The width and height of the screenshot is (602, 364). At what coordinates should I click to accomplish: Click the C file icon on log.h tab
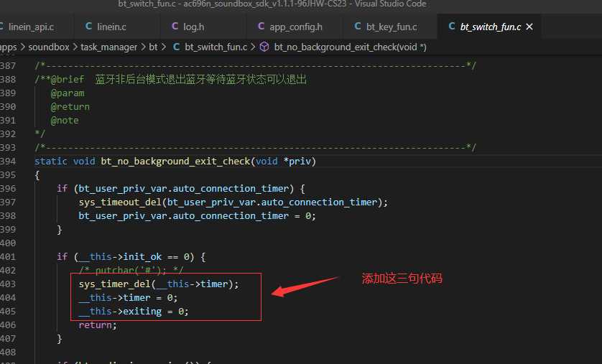point(175,26)
